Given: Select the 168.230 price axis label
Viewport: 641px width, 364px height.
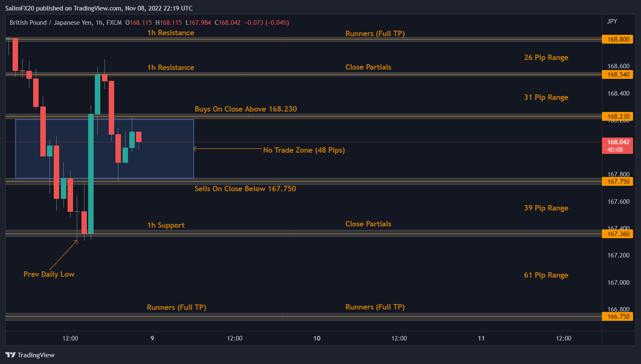Looking at the screenshot, I should coord(618,117).
